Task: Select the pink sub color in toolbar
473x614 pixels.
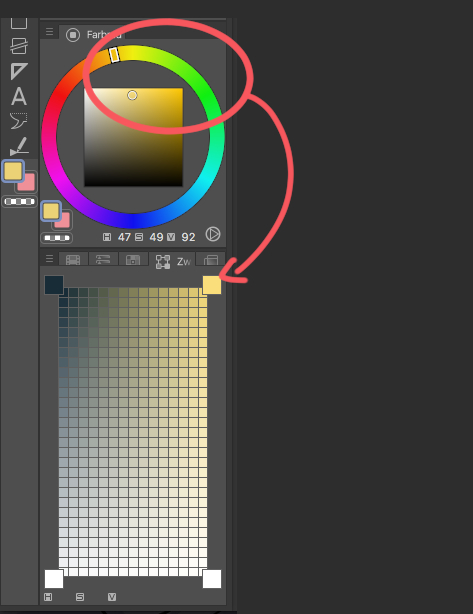Action: tap(27, 183)
